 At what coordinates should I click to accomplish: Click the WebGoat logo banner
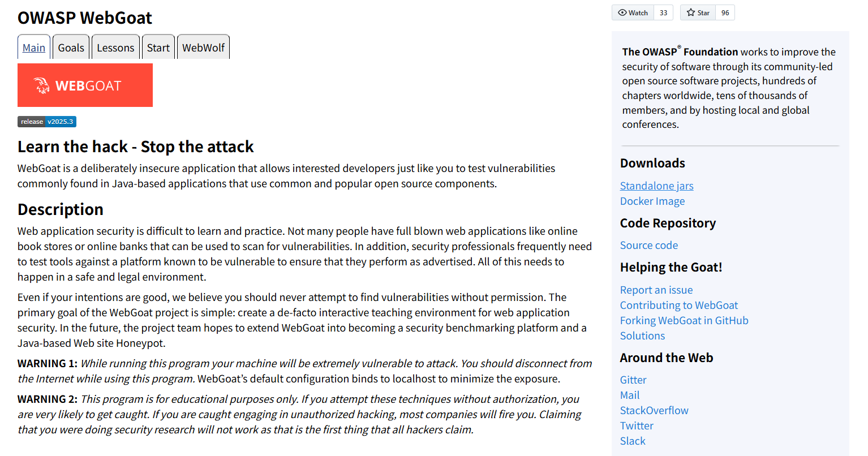coord(85,85)
